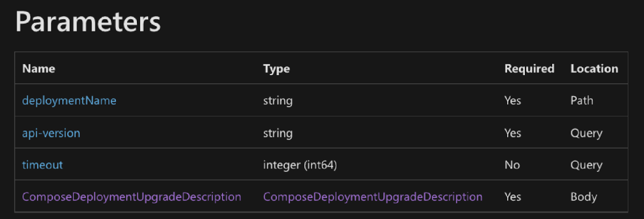644x219 pixels.
Task: Click the Required column header
Action: [529, 69]
